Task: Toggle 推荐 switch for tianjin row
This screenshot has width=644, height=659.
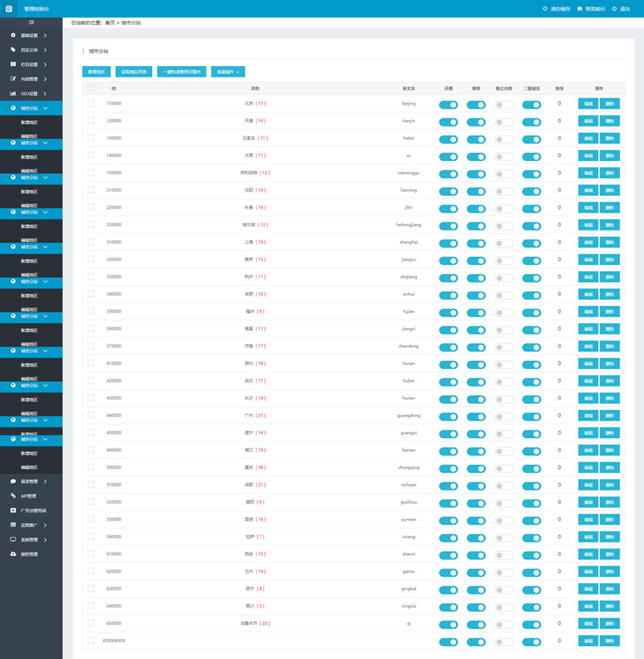Action: [x=476, y=122]
